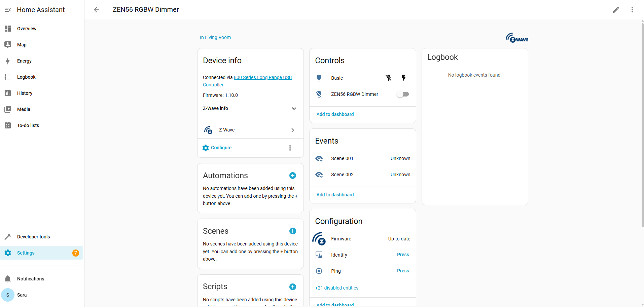Screen dimensions: 644x307
Task: Open the Z-Wave integration row
Action: pos(250,130)
